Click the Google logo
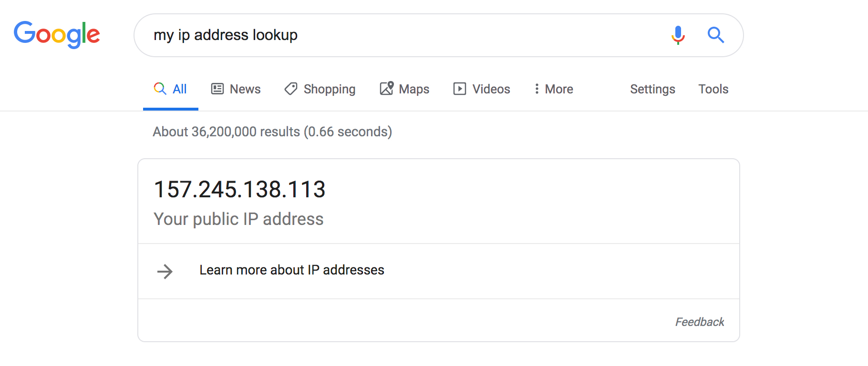The image size is (868, 366). 57,34
